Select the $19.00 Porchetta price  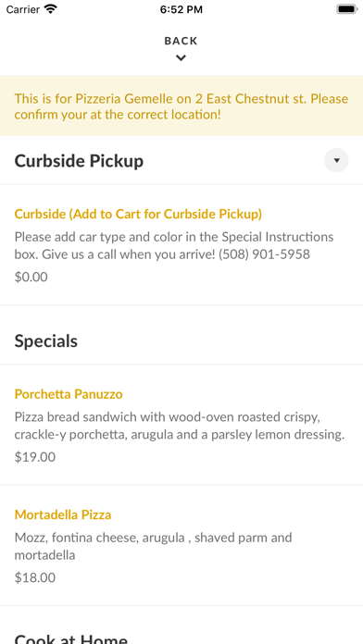coord(35,457)
